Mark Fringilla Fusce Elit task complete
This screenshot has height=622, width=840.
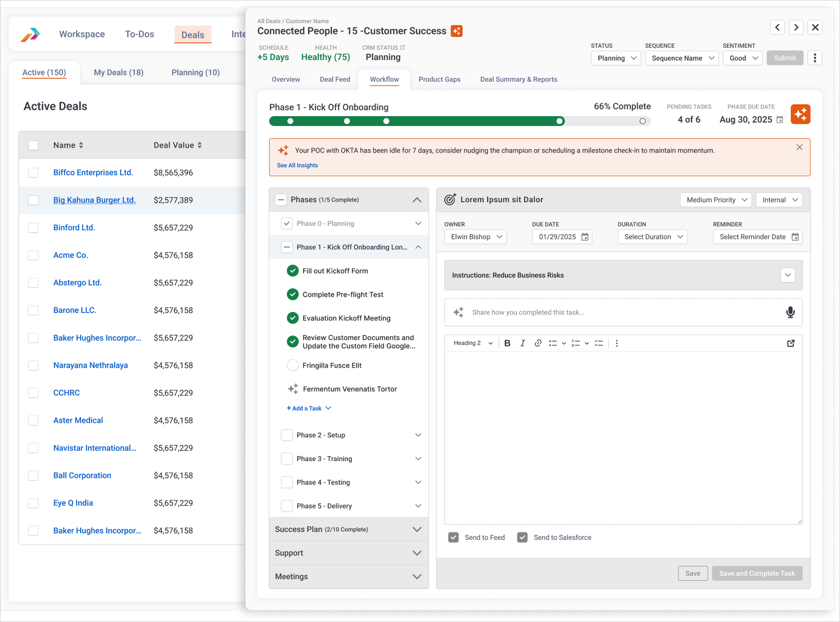point(293,365)
